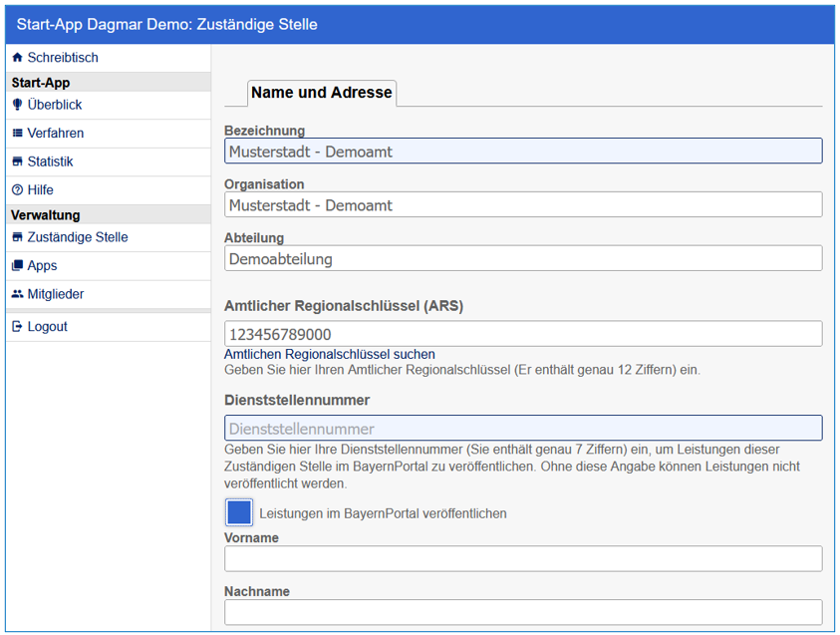
Task: Click the Abteilung input field
Action: click(x=523, y=258)
